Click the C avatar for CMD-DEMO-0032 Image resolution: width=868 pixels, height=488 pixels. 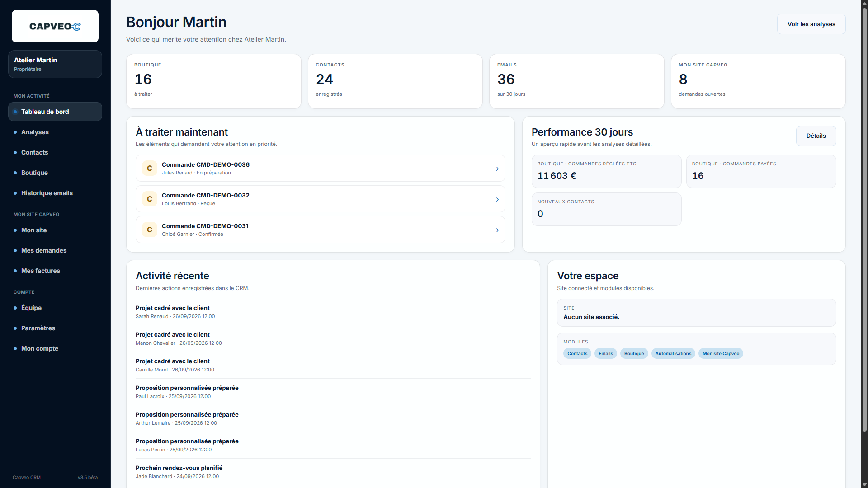point(150,199)
